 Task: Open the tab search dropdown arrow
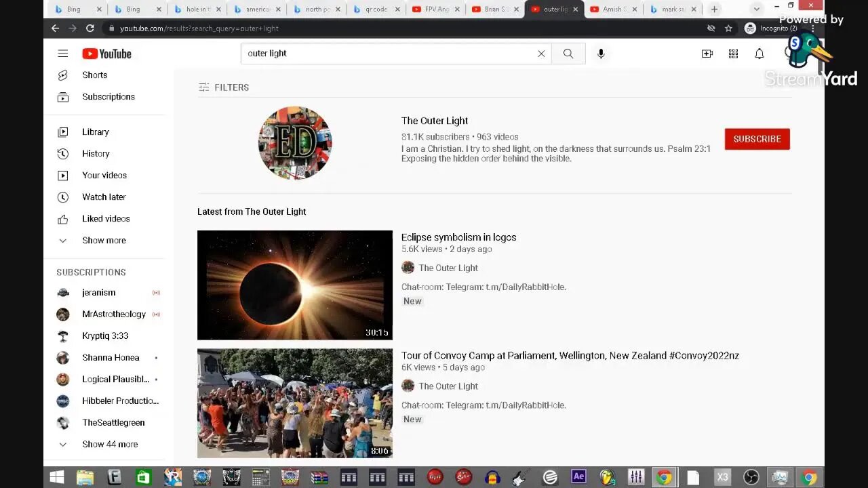(x=757, y=9)
